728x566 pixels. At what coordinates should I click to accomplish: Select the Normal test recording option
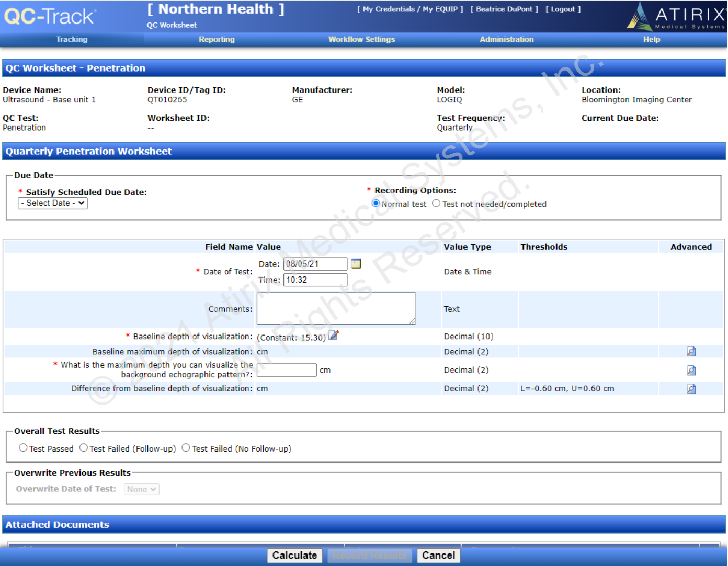click(x=376, y=203)
